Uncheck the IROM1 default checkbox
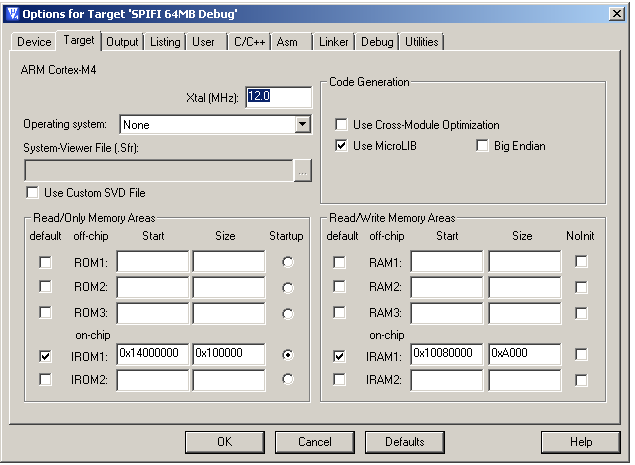Image resolution: width=635 pixels, height=465 pixels. [x=45, y=356]
